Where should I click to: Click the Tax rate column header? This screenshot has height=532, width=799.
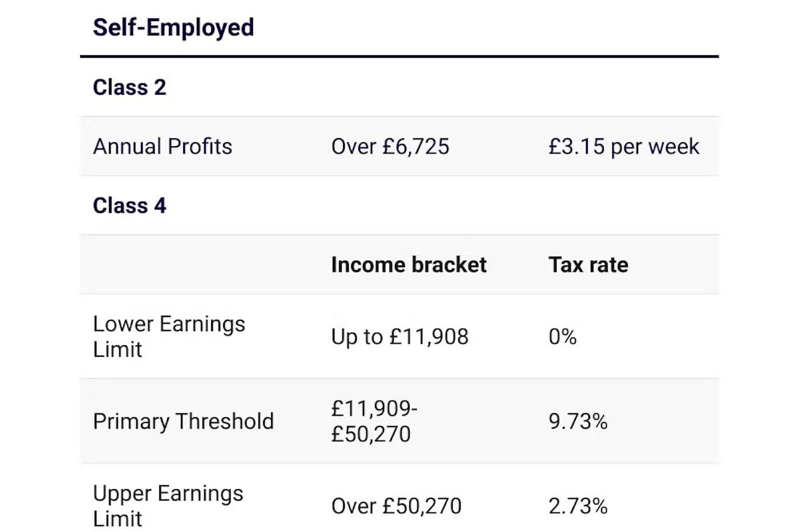[588, 265]
